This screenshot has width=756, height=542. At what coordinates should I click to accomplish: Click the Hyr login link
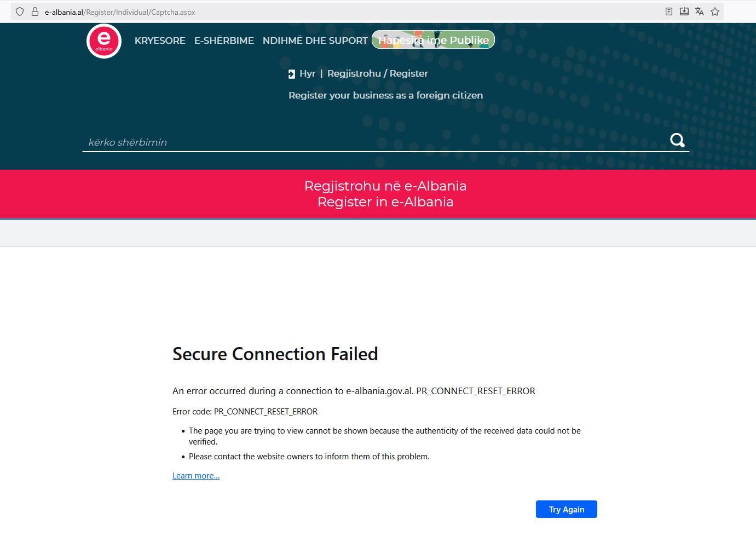point(307,73)
